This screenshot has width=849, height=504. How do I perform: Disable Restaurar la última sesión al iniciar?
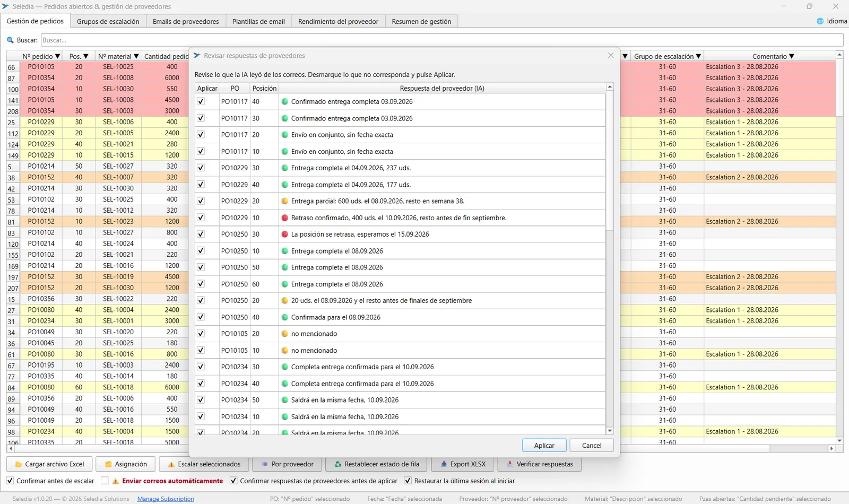pyautogui.click(x=408, y=481)
